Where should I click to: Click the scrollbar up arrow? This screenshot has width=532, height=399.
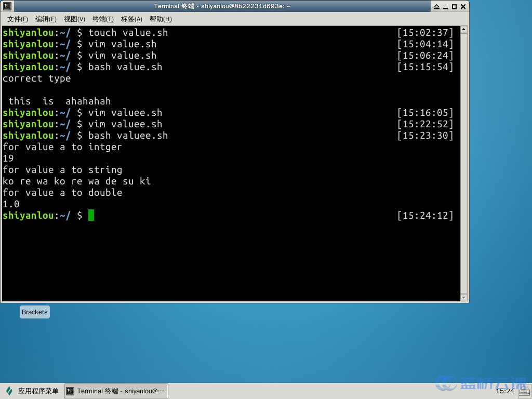tap(464, 30)
